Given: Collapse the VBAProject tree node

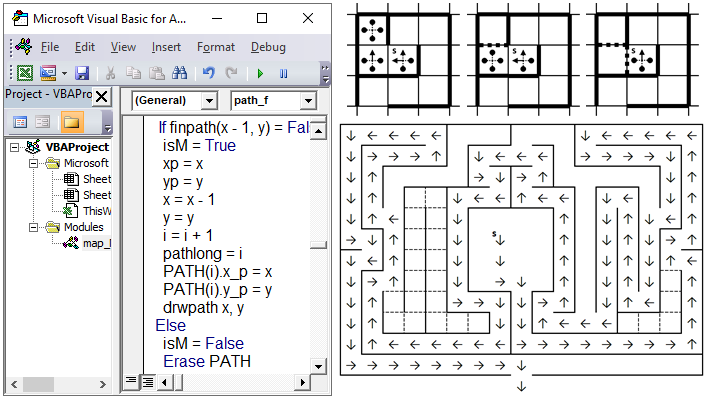Looking at the screenshot, I should (x=15, y=147).
